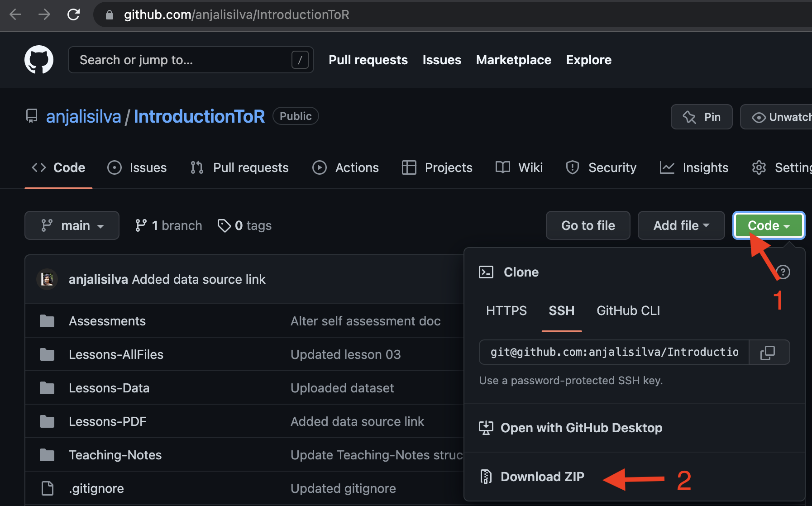812x506 pixels.
Task: Expand the Add file dropdown
Action: (681, 225)
